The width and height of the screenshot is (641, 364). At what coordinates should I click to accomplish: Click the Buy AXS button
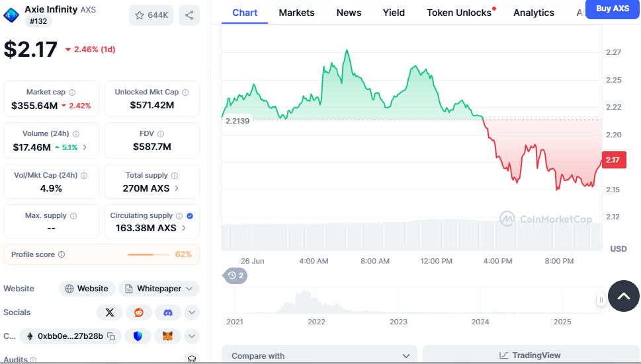point(613,9)
